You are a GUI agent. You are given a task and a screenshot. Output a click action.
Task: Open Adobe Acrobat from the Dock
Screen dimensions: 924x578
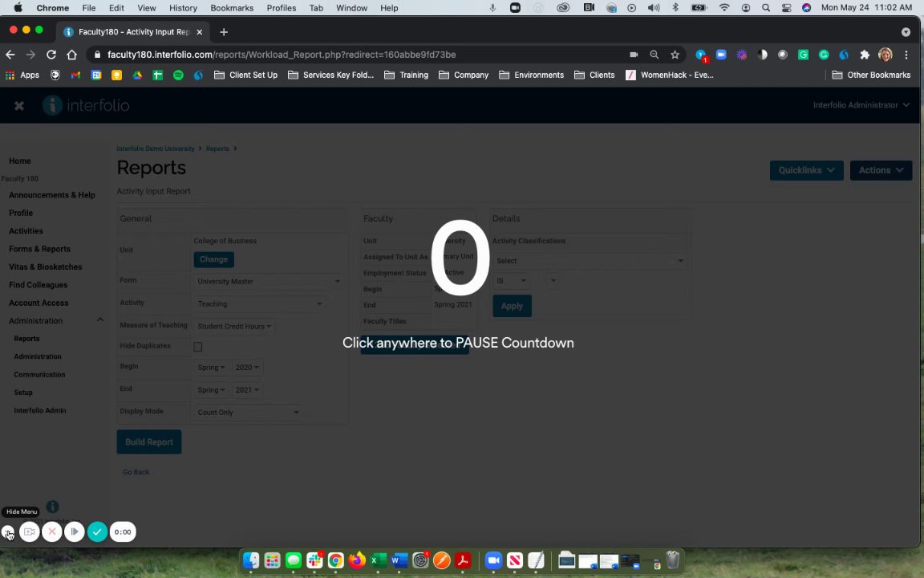click(x=463, y=560)
